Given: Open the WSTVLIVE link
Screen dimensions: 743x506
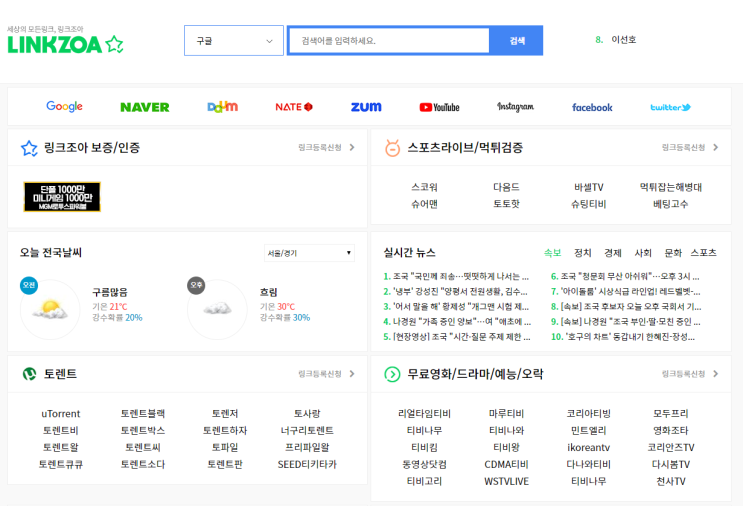Looking at the screenshot, I should 506,481.
